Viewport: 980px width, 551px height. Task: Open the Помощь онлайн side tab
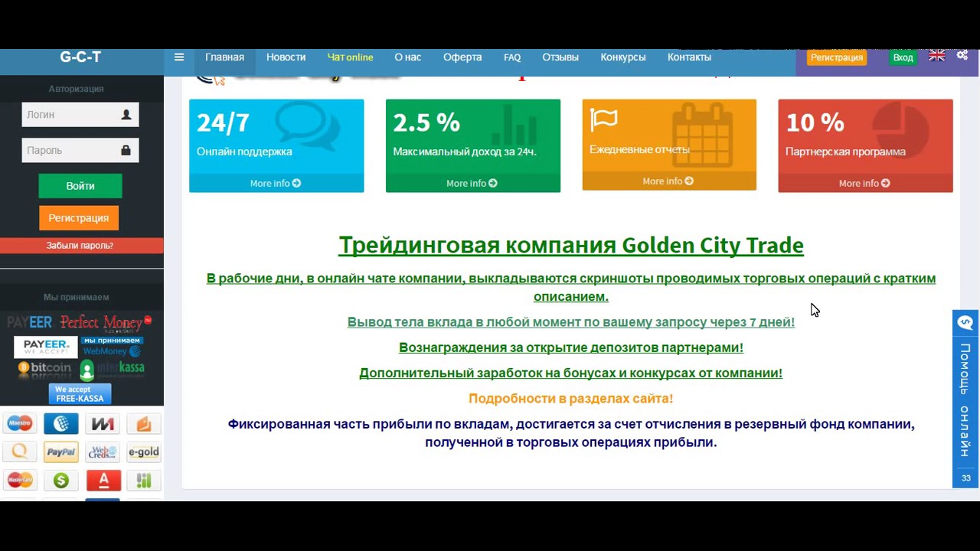(x=966, y=399)
